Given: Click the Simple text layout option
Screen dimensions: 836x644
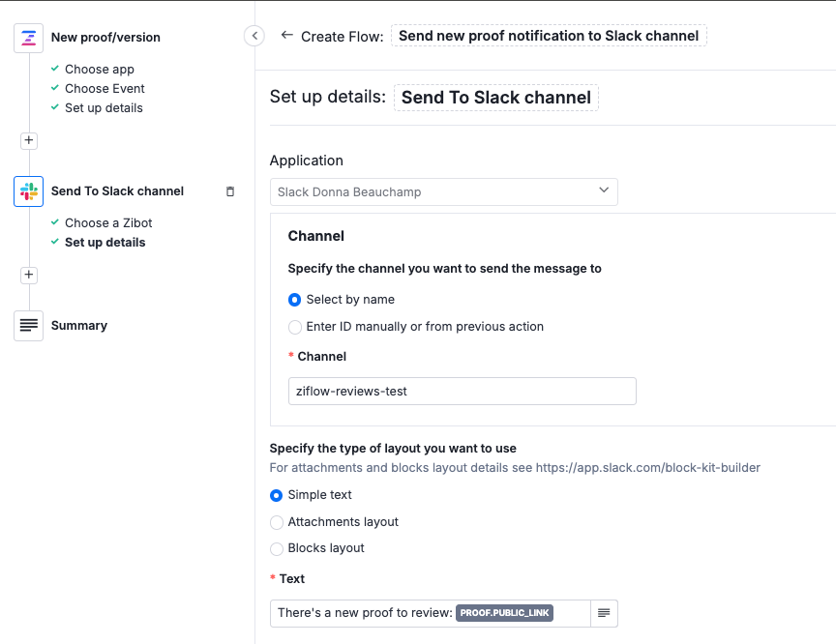Looking at the screenshot, I should 278,494.
